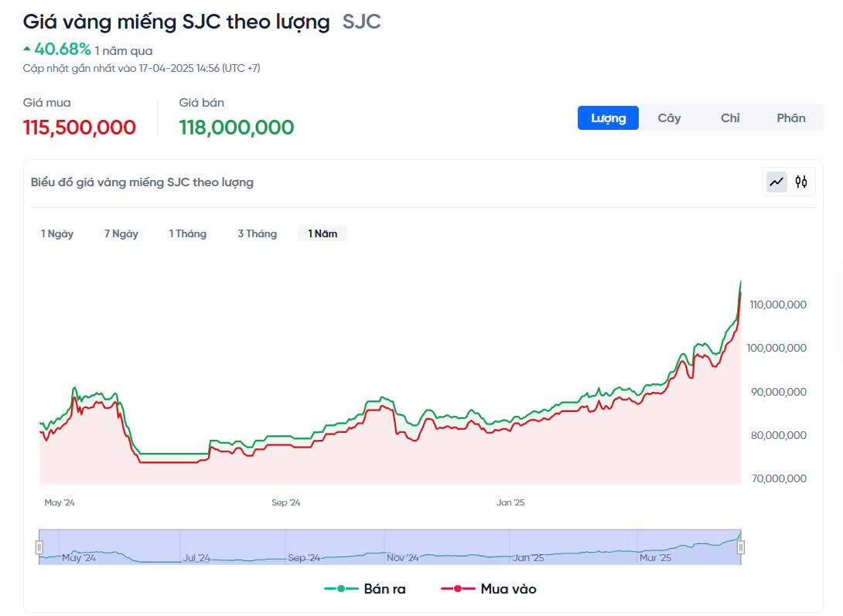The image size is (843, 616).
Task: Show the 7 Ngày time range
Action: [x=121, y=233]
